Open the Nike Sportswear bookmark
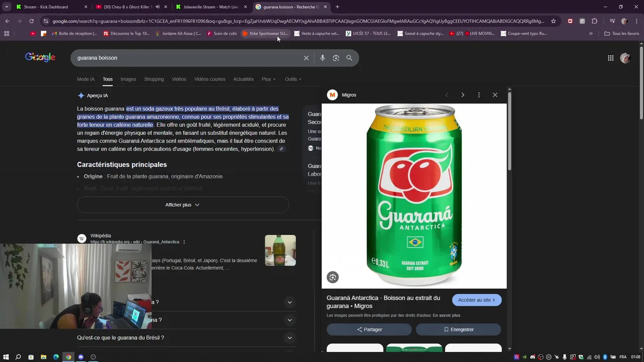Screen dimensions: 644x362 [265, 33]
